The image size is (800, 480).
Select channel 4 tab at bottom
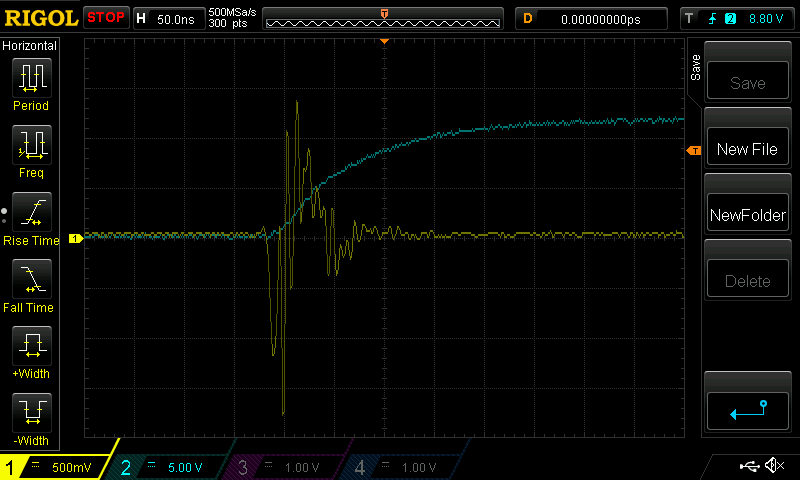pos(403,467)
